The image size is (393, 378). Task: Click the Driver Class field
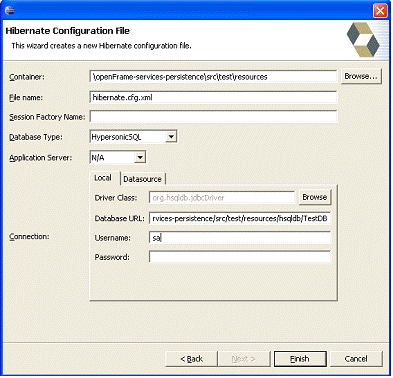pyautogui.click(x=222, y=197)
